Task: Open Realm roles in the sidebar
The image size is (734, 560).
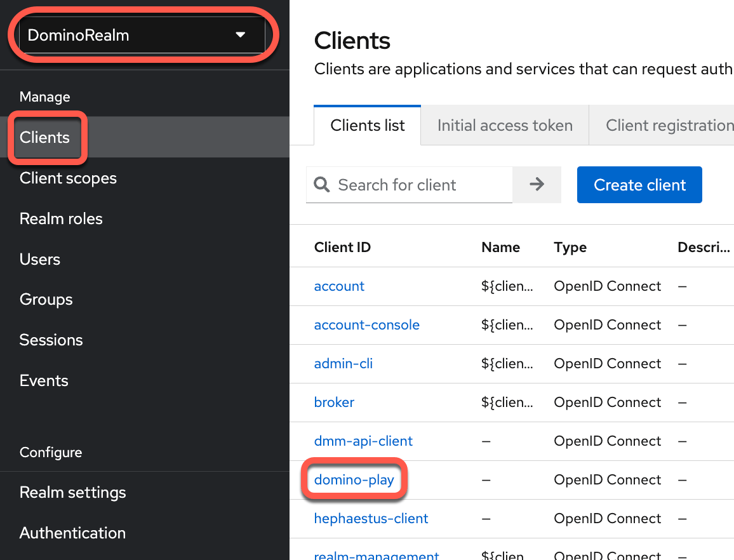Action: [61, 218]
